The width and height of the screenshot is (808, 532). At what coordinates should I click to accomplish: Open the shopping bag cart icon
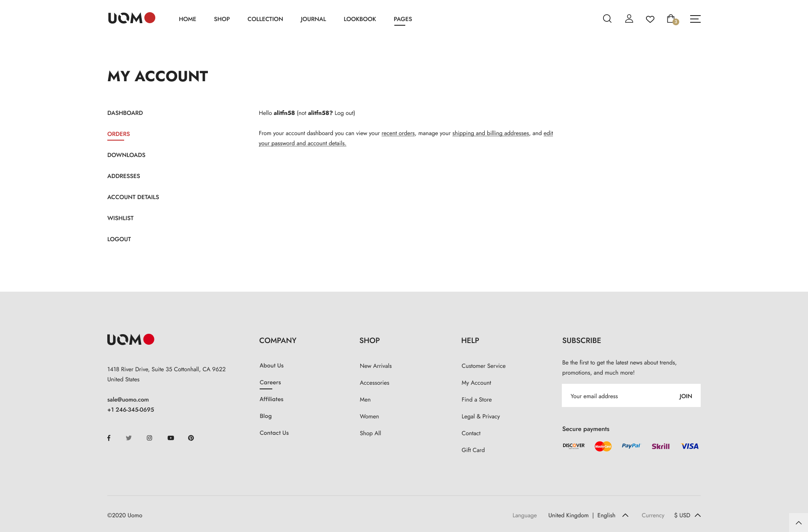(671, 19)
